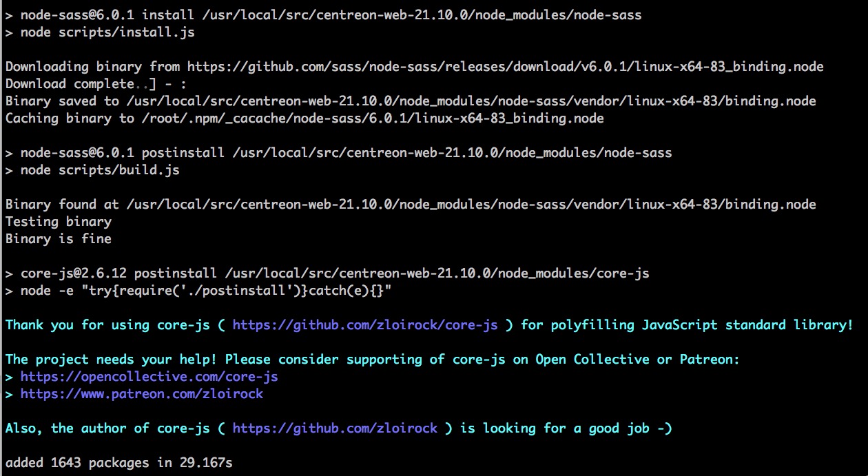Click the 'node scripts/install.js' command line
The image size is (868, 476).
99,32
